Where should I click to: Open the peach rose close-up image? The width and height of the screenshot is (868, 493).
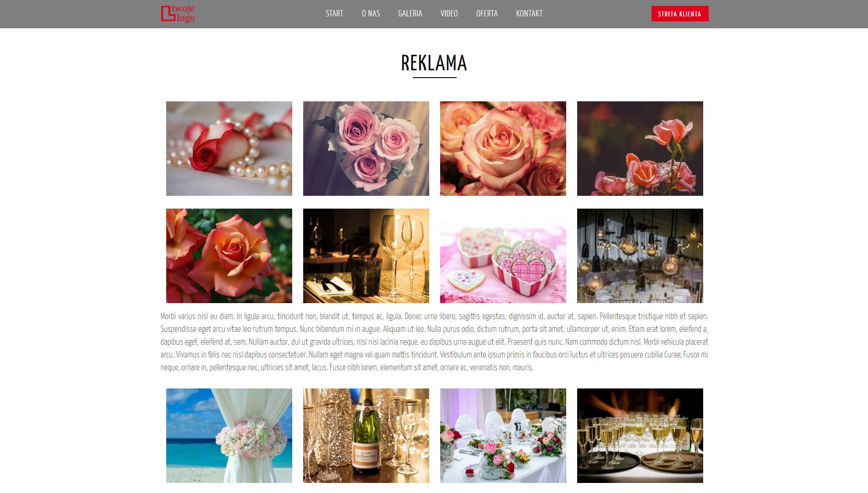[x=503, y=148]
